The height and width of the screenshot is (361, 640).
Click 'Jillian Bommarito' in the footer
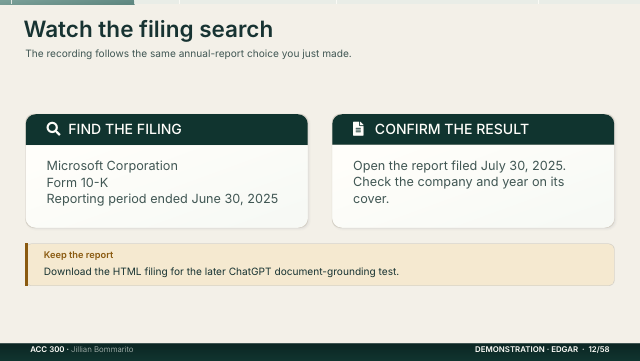pyautogui.click(x=102, y=349)
